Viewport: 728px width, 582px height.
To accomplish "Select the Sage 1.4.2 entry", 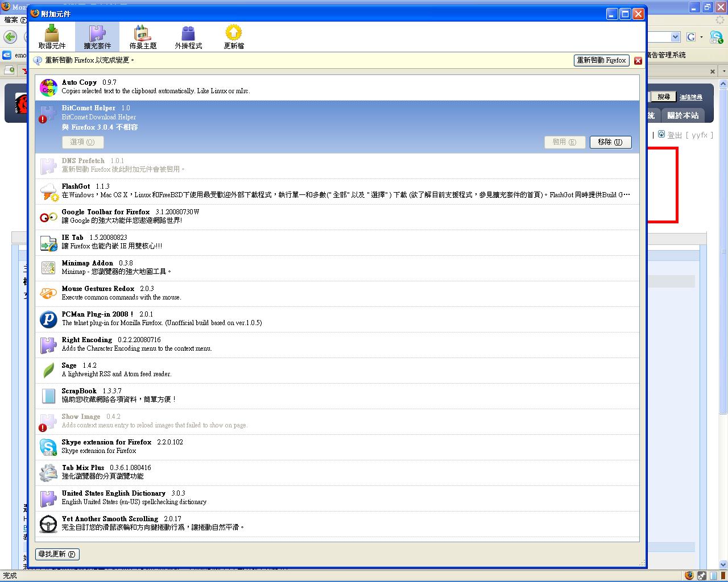I will (337, 370).
